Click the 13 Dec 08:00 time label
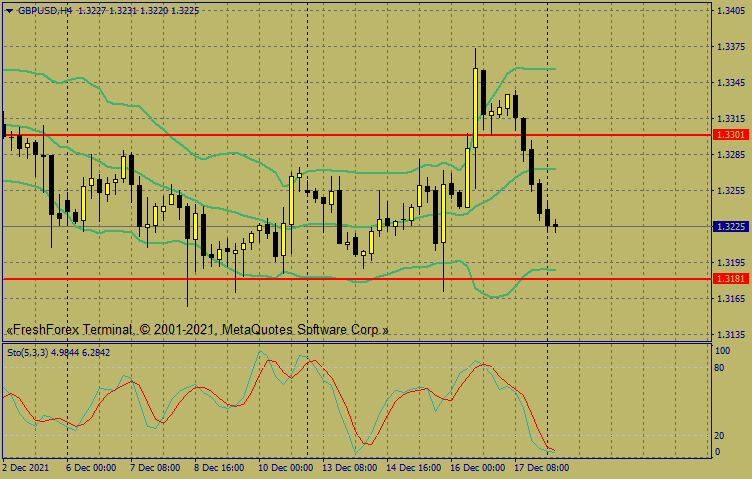This screenshot has height=479, width=752. click(x=348, y=467)
